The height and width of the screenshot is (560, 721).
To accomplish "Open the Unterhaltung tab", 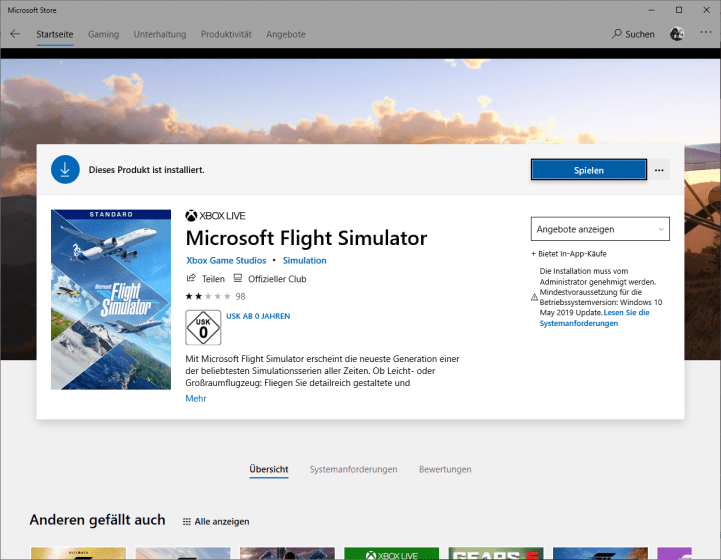I will coord(160,34).
